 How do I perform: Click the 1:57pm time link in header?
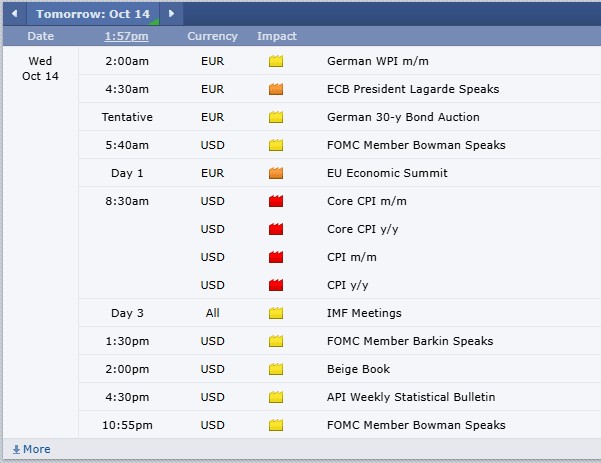(x=126, y=36)
